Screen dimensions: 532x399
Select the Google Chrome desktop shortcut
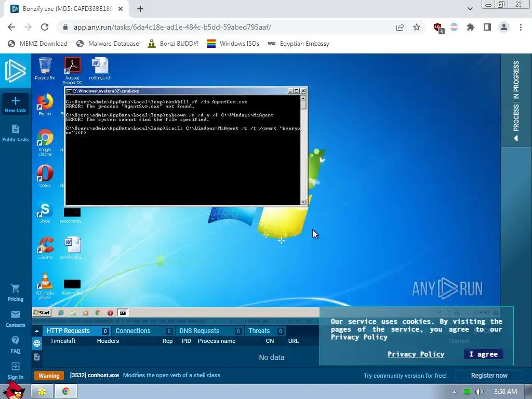click(x=45, y=142)
